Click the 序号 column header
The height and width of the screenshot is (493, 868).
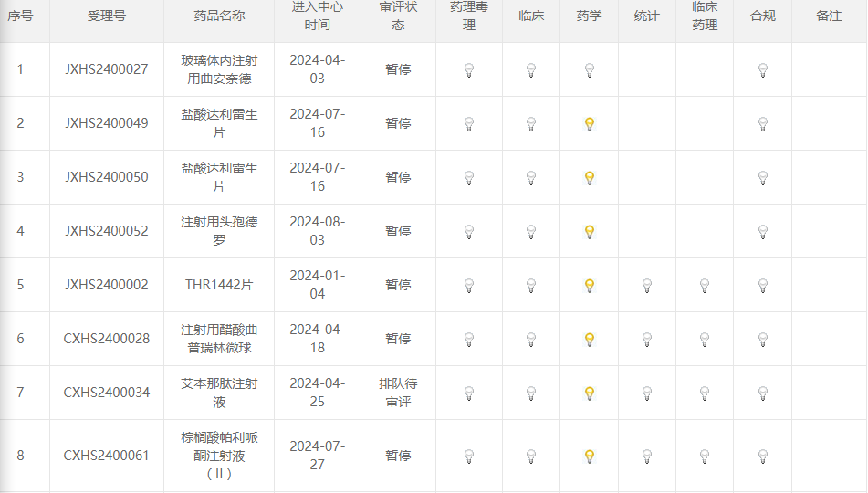coord(20,16)
